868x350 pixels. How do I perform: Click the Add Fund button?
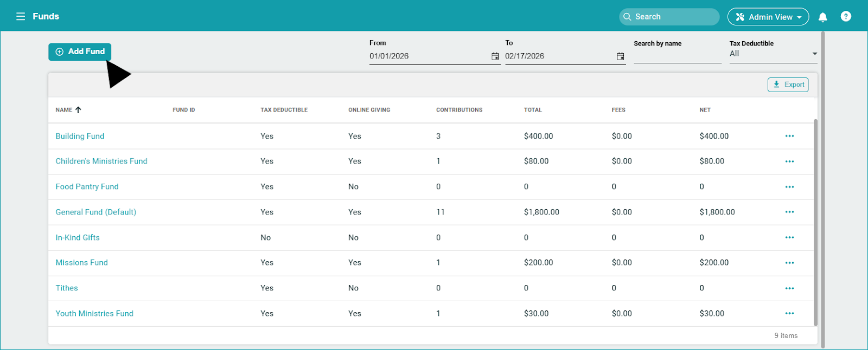tap(80, 51)
